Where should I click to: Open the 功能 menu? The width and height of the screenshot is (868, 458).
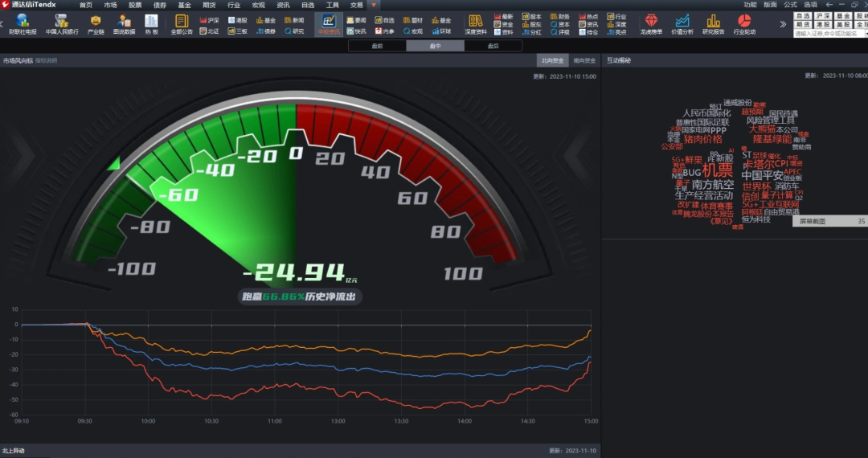[x=750, y=5]
